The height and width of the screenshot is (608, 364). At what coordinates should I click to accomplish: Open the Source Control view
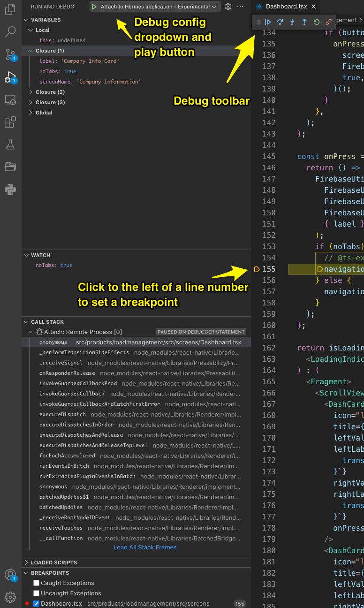tap(10, 55)
